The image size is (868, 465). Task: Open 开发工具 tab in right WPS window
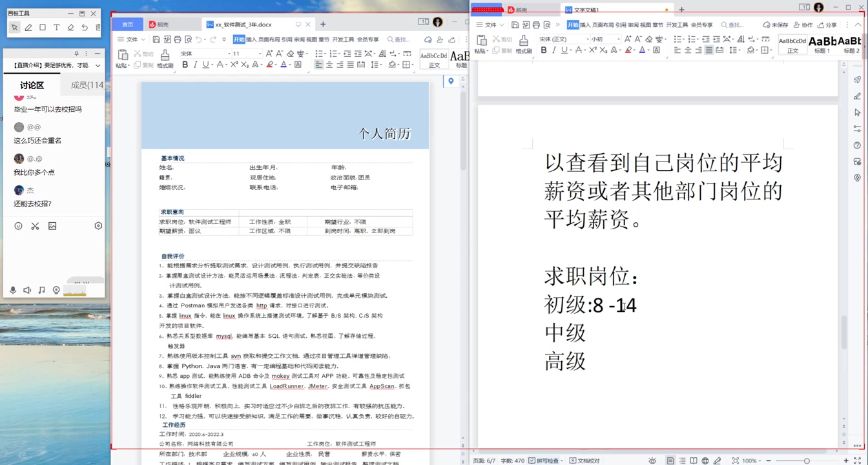point(677,25)
